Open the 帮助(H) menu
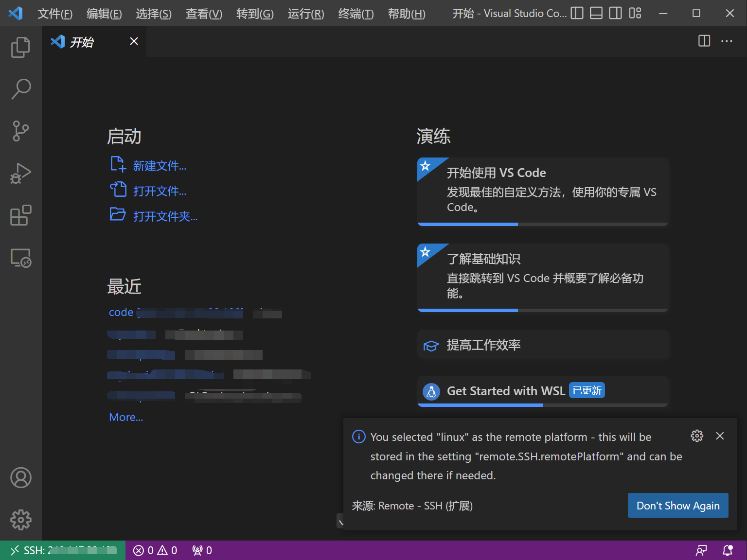 (407, 14)
